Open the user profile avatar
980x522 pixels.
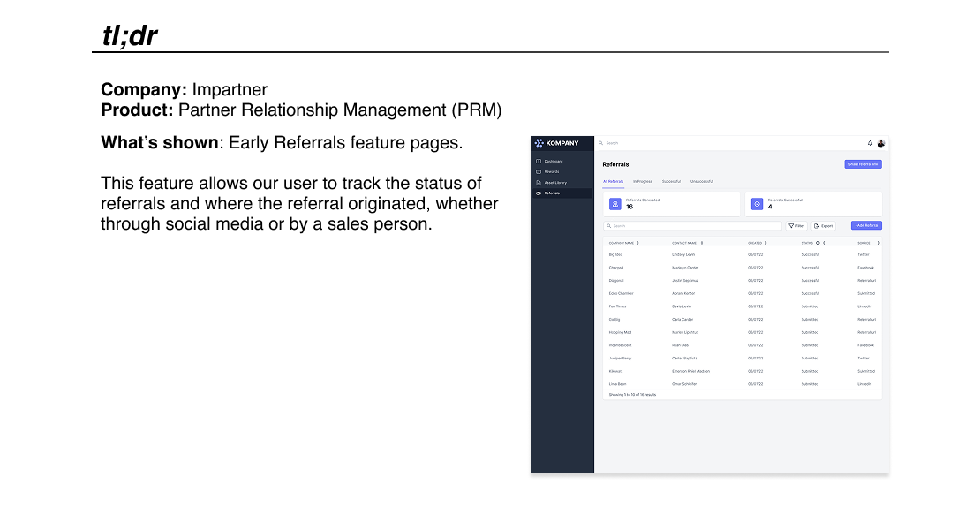[x=880, y=143]
